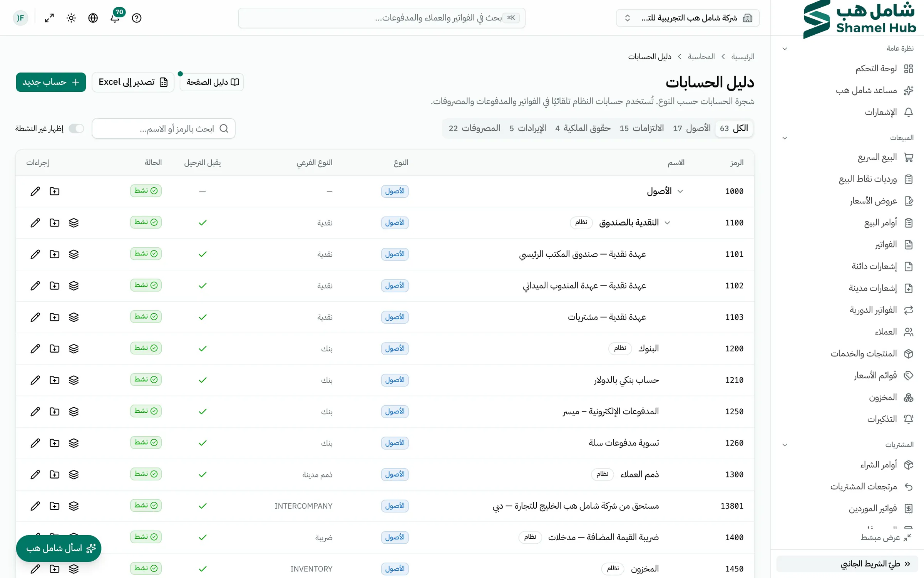Select the الإيرادات 5 filter tab
924x578 pixels.
528,128
